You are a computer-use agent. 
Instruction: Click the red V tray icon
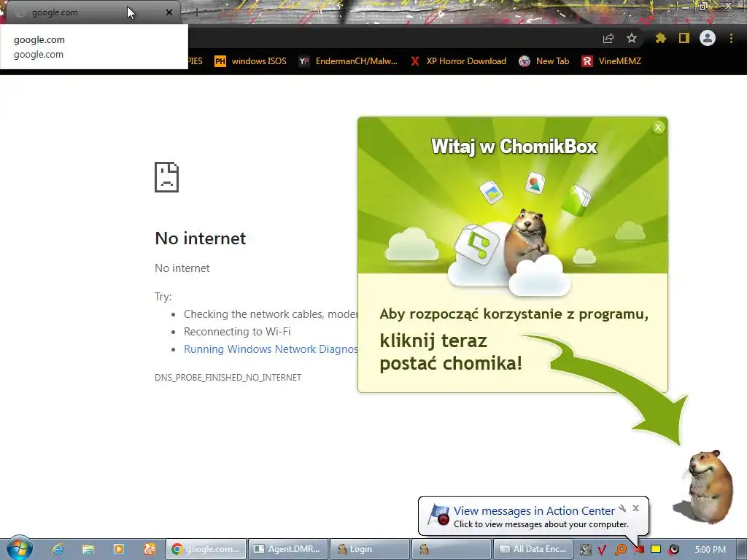point(602,550)
